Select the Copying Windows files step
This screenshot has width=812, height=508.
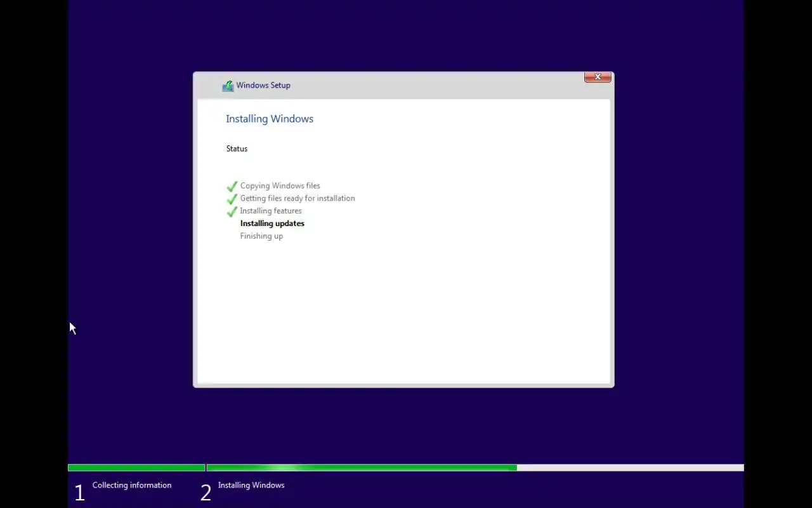280,185
